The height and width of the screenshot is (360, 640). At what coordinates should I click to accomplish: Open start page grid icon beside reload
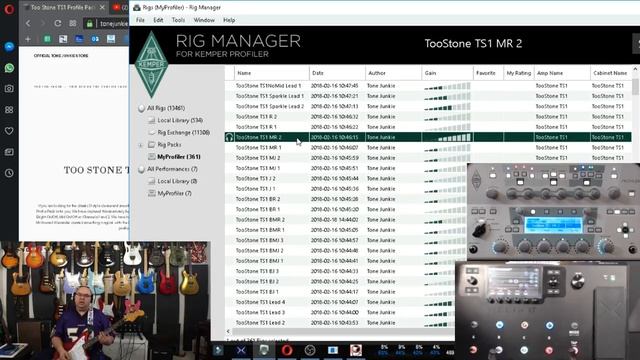click(x=73, y=23)
